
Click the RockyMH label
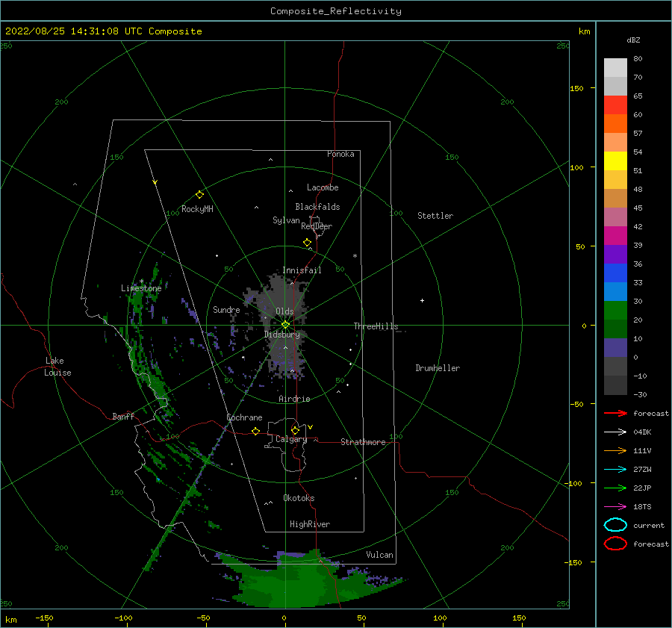(x=197, y=209)
